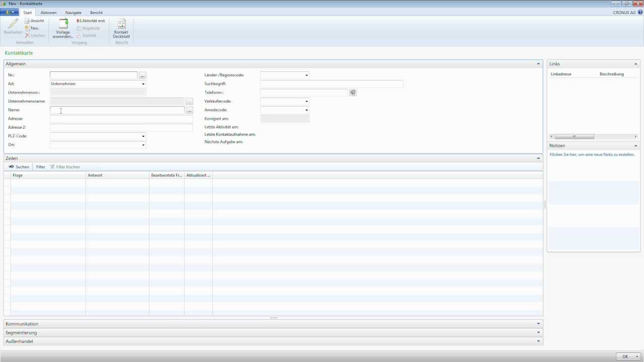This screenshot has width=644, height=362.
Task: Click the Name field ellipsis button
Action: [x=189, y=110]
